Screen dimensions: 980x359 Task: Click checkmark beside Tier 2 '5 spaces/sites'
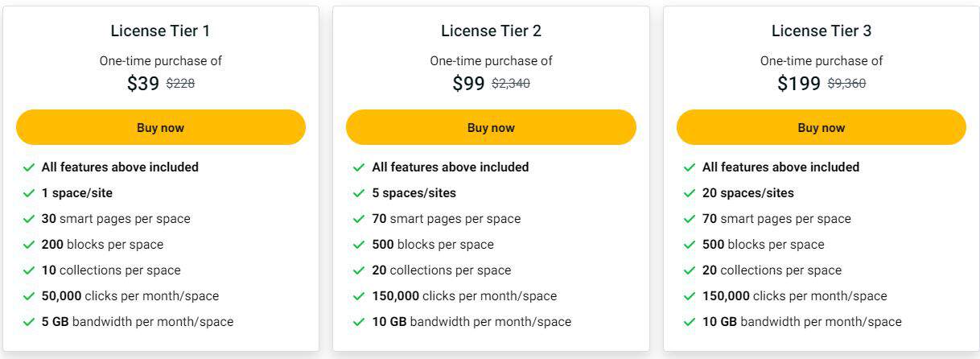click(x=359, y=193)
